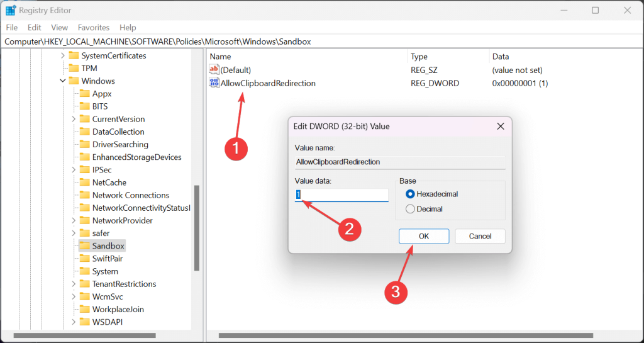Screen dimensions: 644x343
Task: Click the EnhancedStorageDevices folder icon
Action: (x=85, y=157)
